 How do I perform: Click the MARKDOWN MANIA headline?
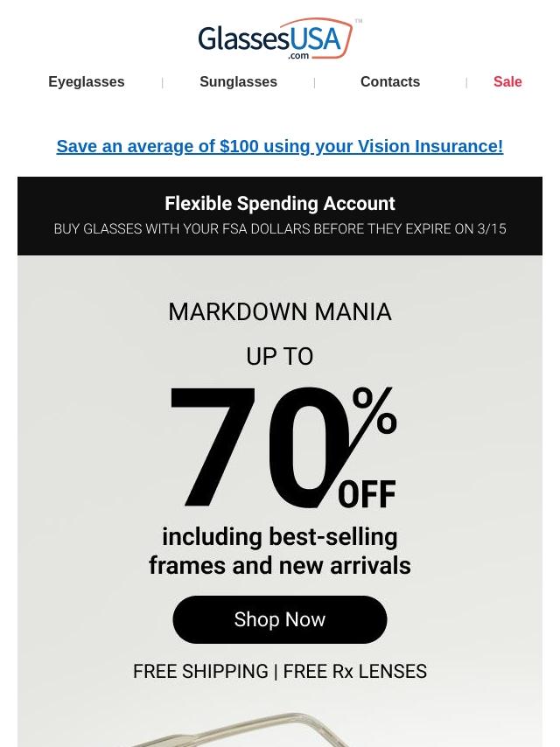point(280,312)
